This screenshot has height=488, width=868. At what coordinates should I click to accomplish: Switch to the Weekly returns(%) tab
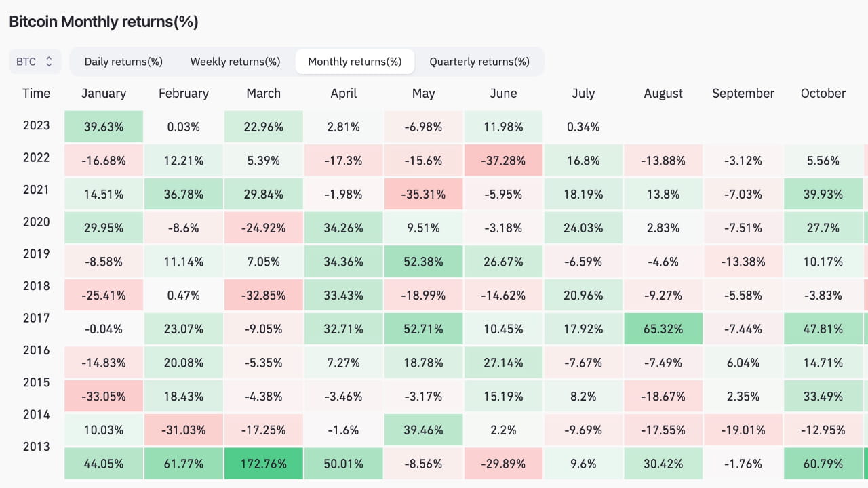(235, 61)
